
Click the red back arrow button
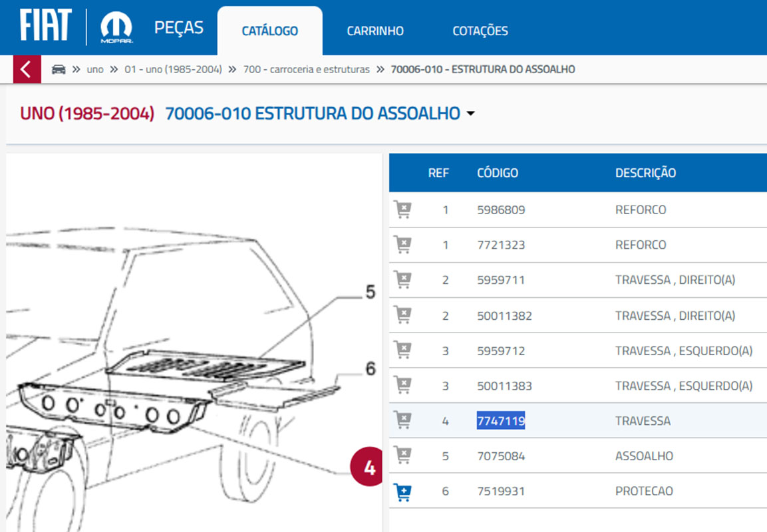(x=27, y=70)
